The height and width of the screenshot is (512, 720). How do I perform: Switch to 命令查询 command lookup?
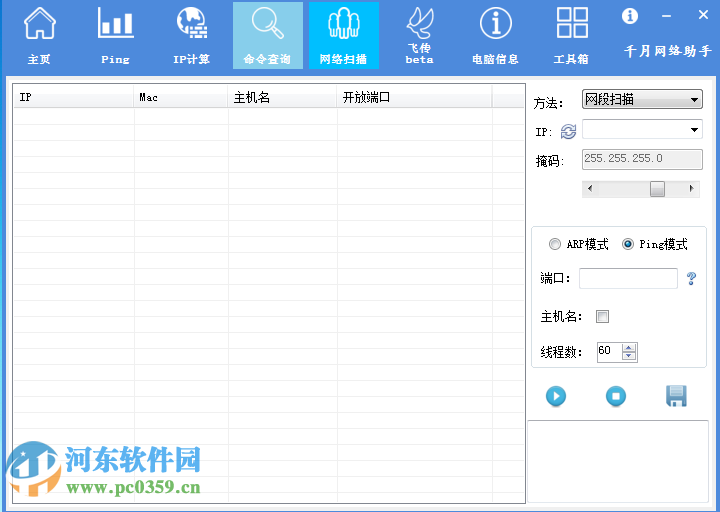(268, 36)
